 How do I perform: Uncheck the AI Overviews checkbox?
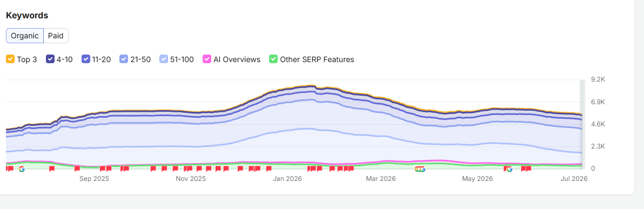tap(207, 59)
